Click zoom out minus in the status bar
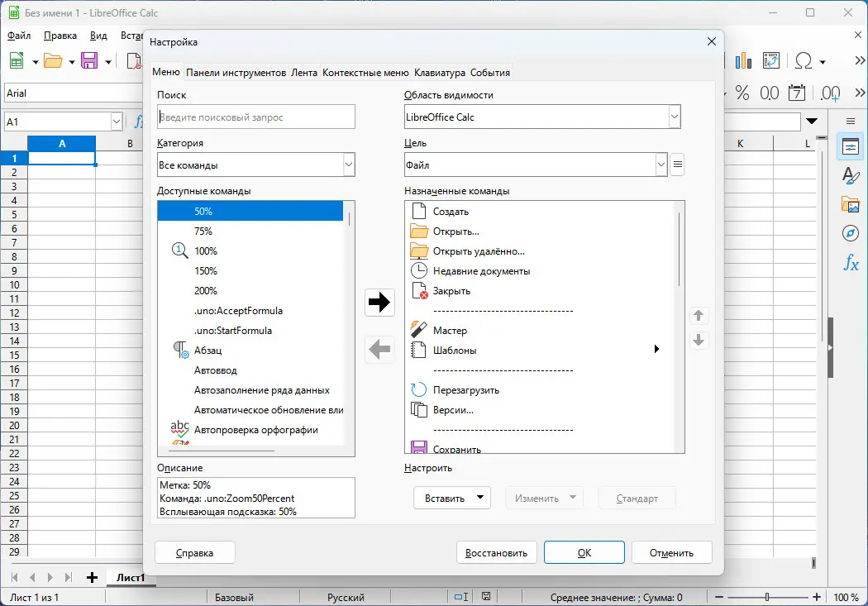Screen dimensions: 868x606 point(718,597)
